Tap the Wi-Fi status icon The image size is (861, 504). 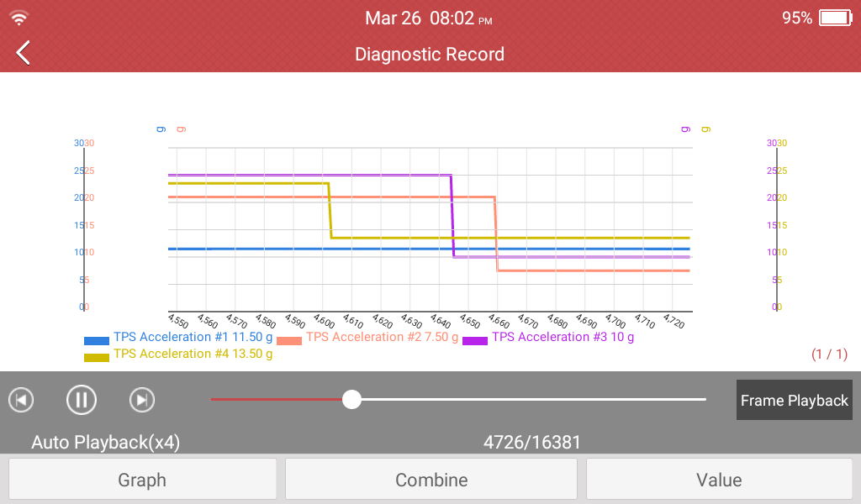pos(19,18)
